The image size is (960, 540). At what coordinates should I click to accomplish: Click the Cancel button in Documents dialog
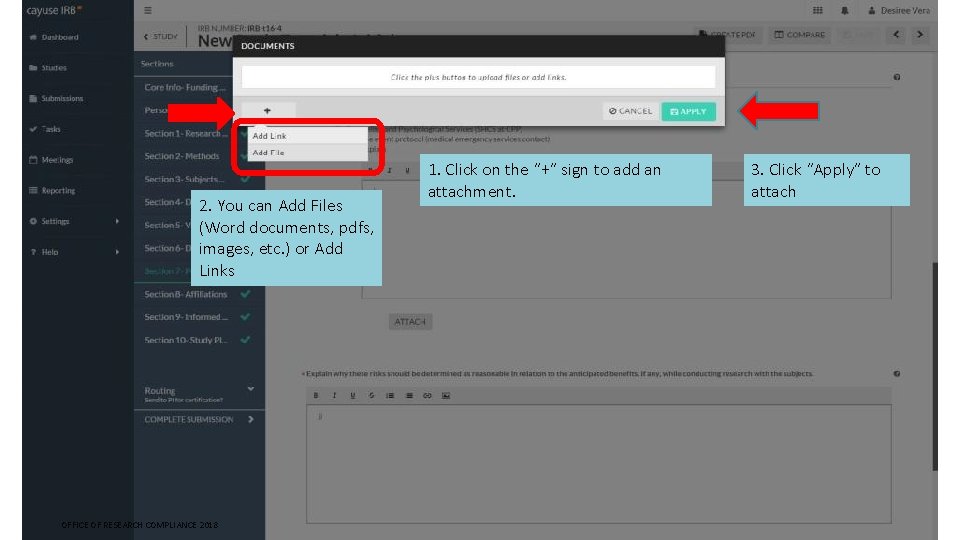click(x=631, y=111)
